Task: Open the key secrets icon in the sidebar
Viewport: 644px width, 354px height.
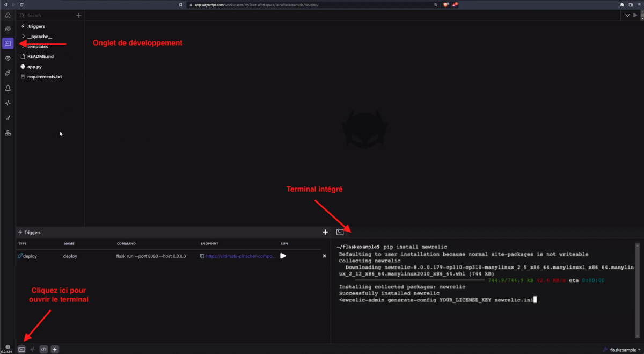Action: click(8, 118)
